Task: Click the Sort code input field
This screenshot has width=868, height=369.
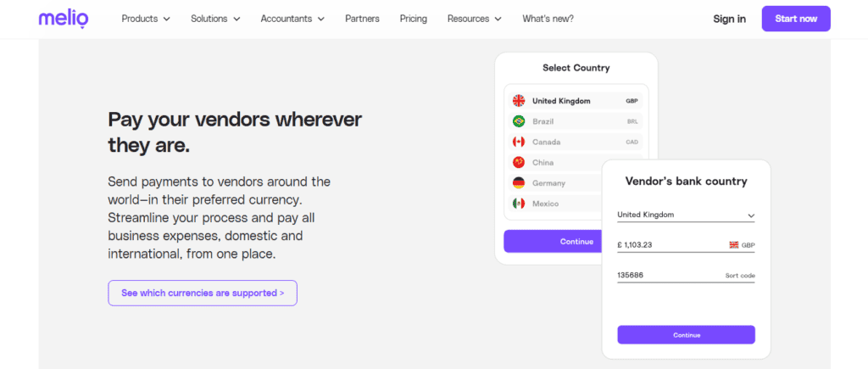Action: [686, 276]
